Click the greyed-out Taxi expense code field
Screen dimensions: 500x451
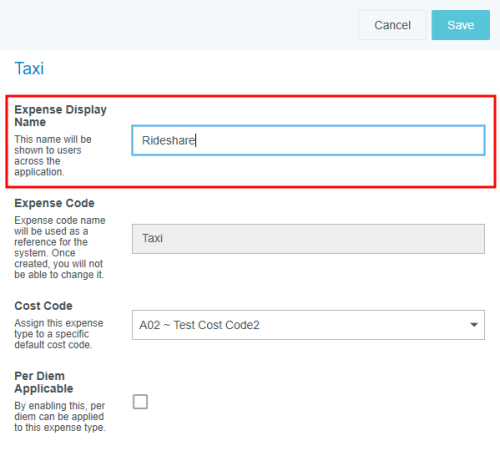308,239
